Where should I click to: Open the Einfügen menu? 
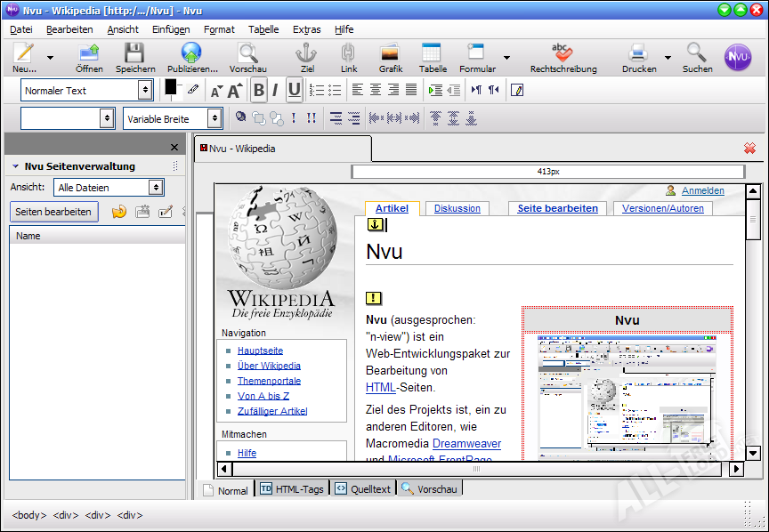171,29
